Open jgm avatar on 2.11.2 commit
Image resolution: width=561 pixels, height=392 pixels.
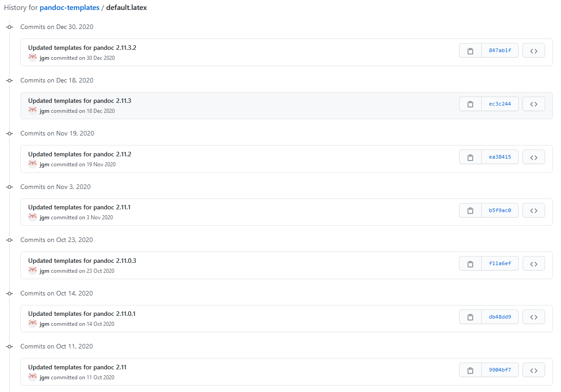point(33,164)
